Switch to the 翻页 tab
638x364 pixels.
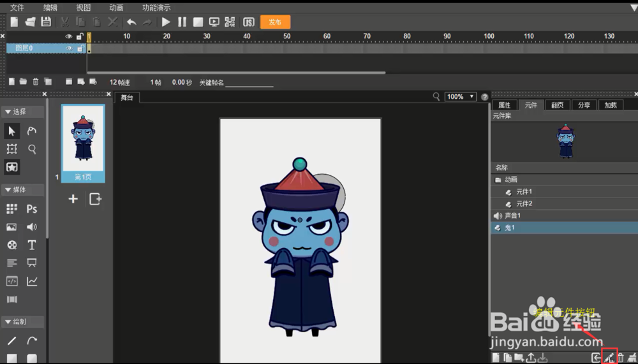[558, 105]
